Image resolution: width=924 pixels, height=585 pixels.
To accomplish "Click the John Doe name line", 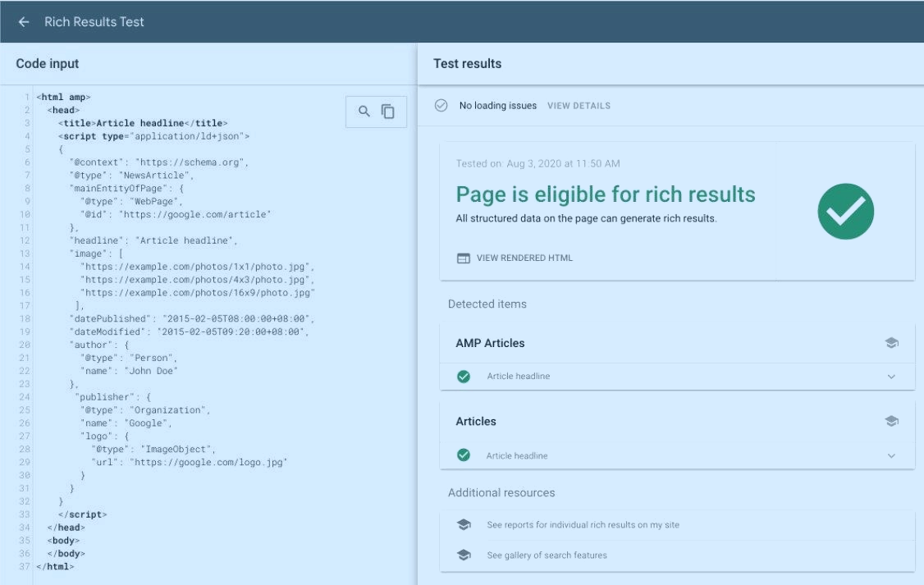I will (x=129, y=371).
